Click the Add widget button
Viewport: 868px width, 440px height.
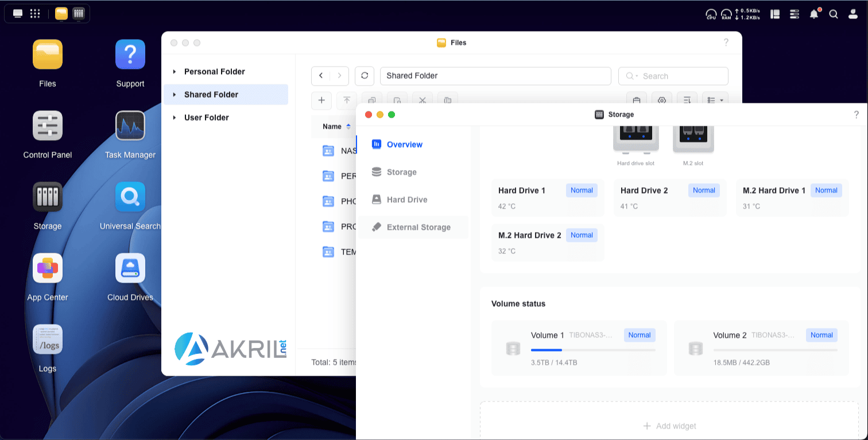(669, 426)
